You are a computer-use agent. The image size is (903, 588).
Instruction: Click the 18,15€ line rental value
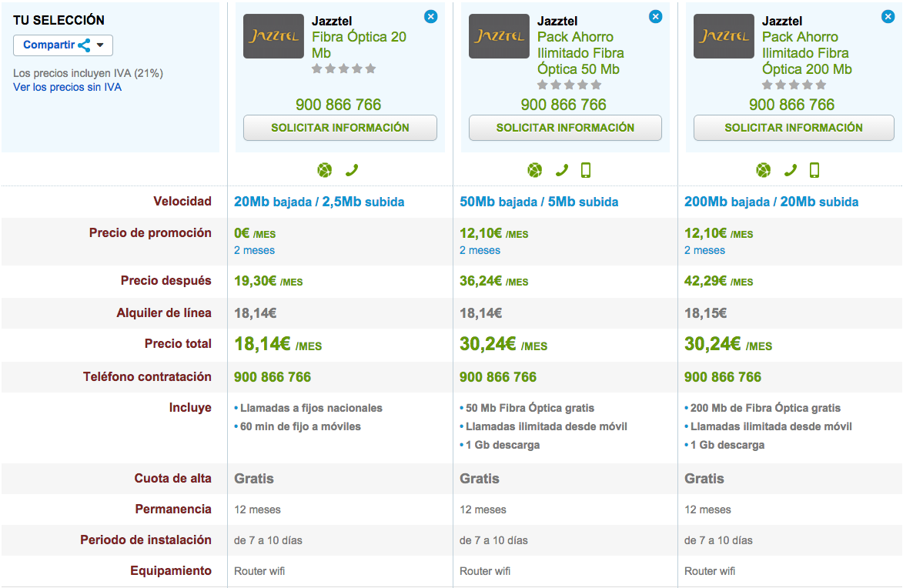coord(705,313)
